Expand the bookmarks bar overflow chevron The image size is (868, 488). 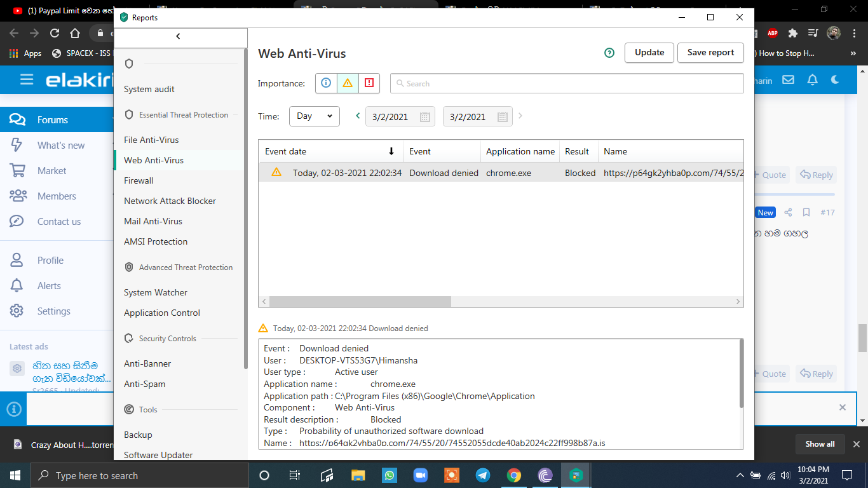click(853, 53)
